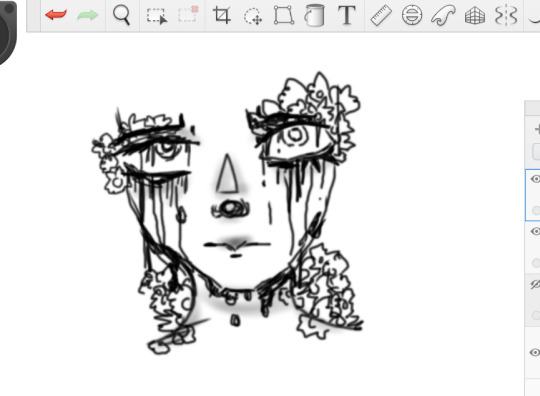Show the hidden layer with crossed-out eye
The height and width of the screenshot is (396, 540).
[x=535, y=284]
